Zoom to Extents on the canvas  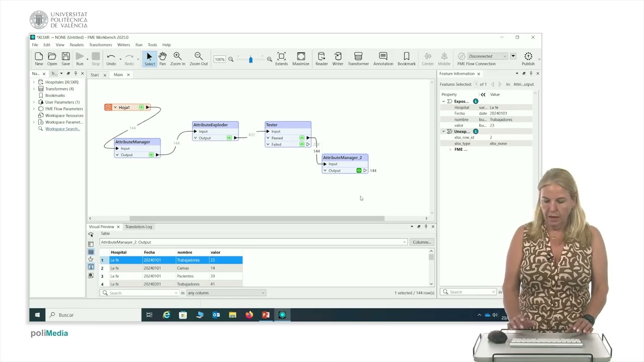(282, 59)
